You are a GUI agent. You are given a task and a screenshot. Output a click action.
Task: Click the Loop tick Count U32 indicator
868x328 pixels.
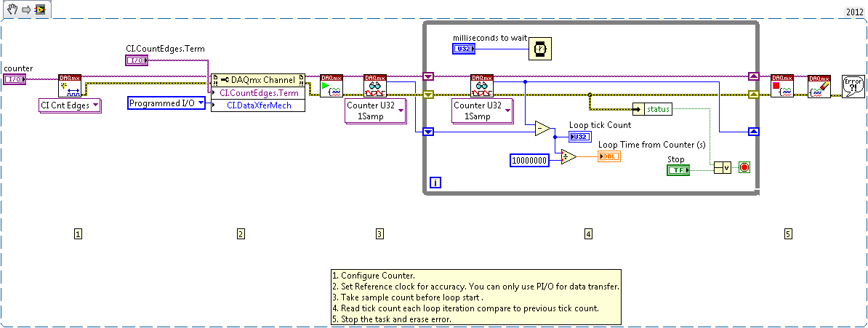(x=579, y=137)
